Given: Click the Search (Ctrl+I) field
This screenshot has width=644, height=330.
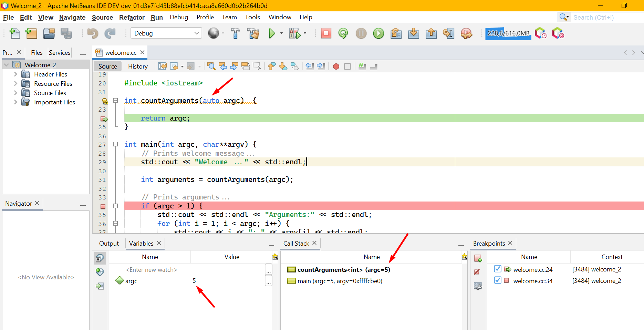Looking at the screenshot, I should click(x=608, y=17).
